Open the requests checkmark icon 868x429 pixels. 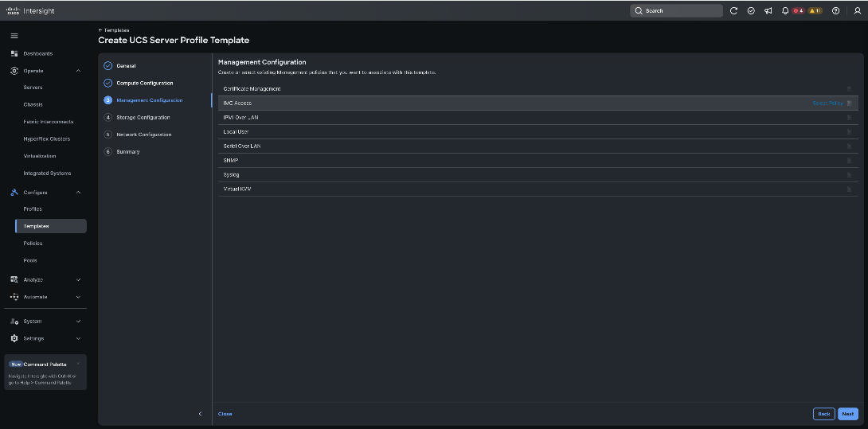tap(751, 10)
